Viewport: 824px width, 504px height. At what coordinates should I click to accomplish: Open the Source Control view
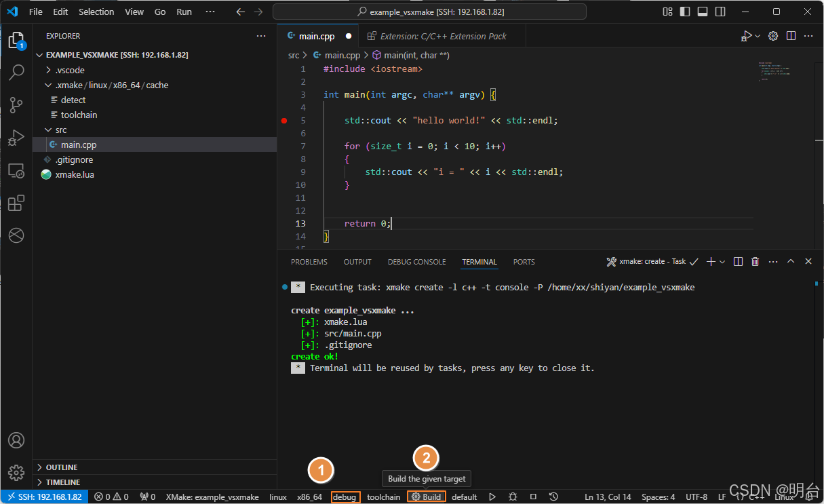point(16,105)
